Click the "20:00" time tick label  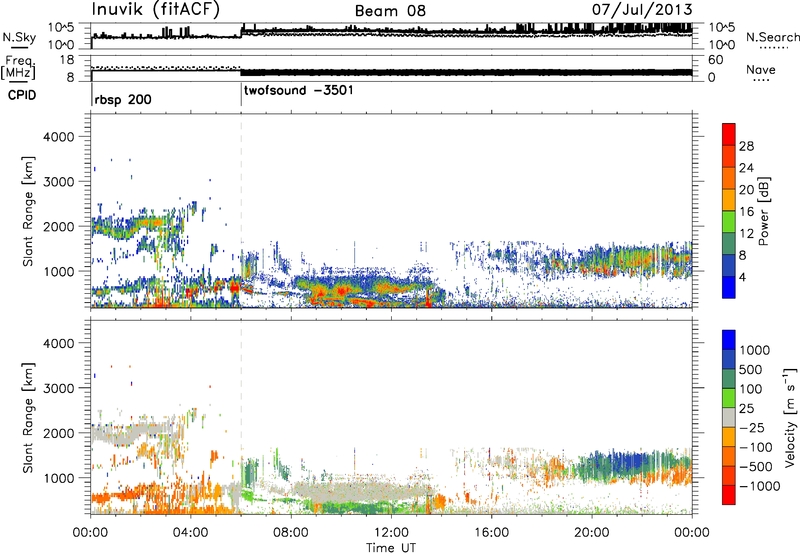click(592, 533)
